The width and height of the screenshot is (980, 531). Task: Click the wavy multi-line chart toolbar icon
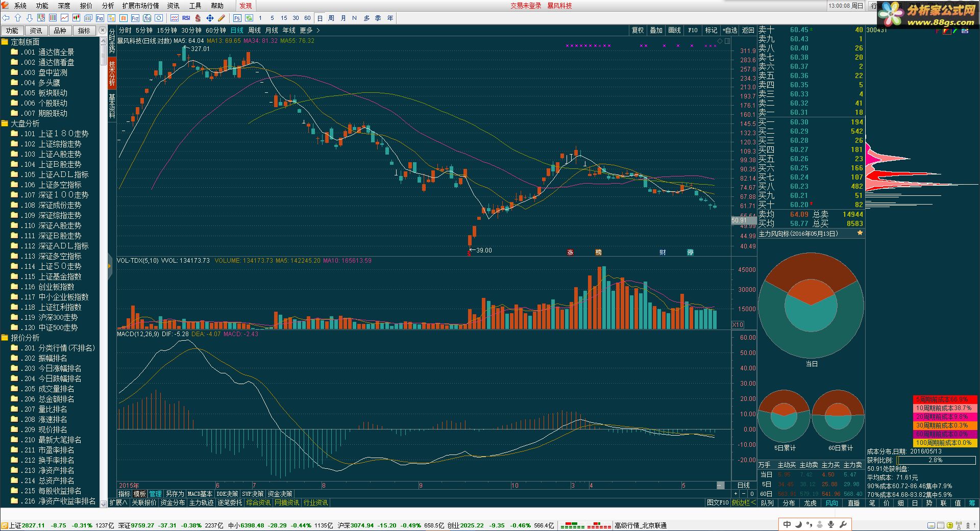click(174, 18)
